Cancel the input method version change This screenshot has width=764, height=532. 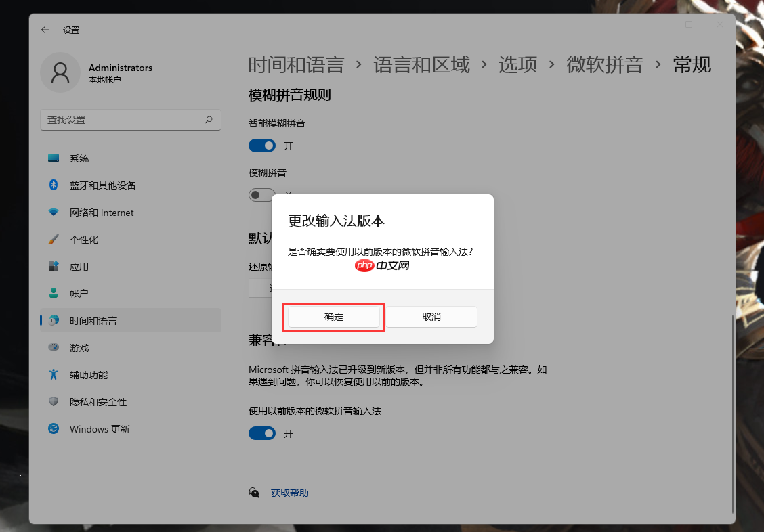[431, 316]
